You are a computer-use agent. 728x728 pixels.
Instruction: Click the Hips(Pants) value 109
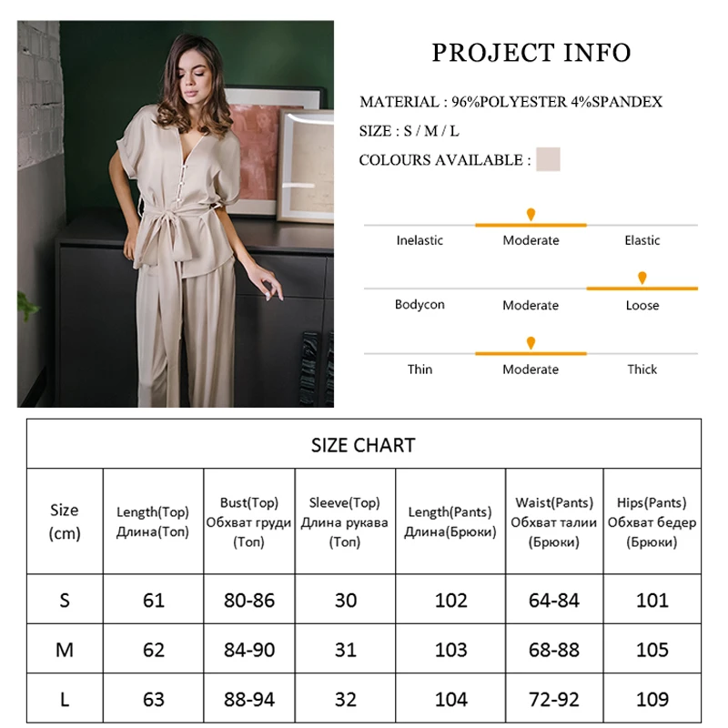pyautogui.click(x=652, y=699)
